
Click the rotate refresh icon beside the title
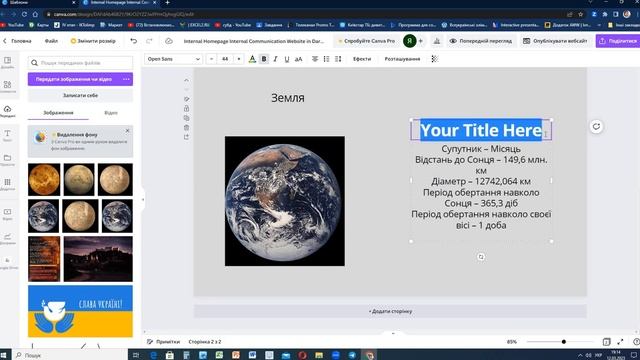(x=596, y=127)
